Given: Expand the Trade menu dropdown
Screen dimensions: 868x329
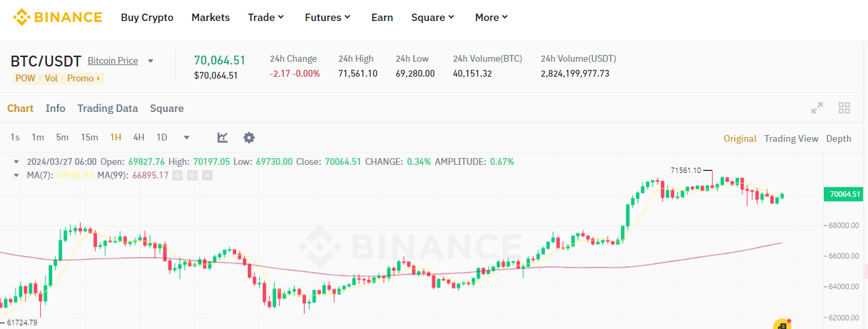Looking at the screenshot, I should pos(266,18).
